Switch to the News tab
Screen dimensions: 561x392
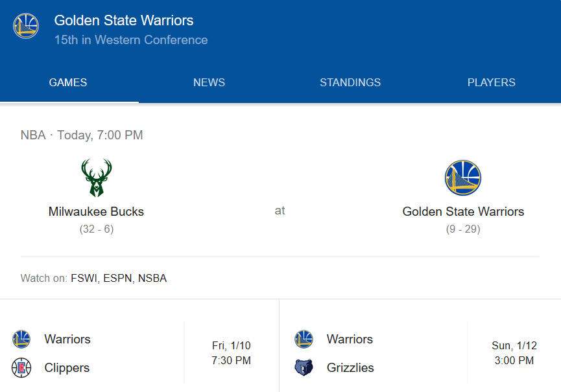(209, 82)
